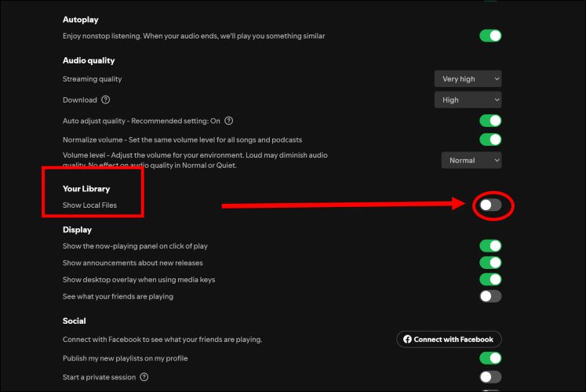586x392 pixels.
Task: Click the 'Enjoy nonstop listening' Autoplay description
Action: 194,36
